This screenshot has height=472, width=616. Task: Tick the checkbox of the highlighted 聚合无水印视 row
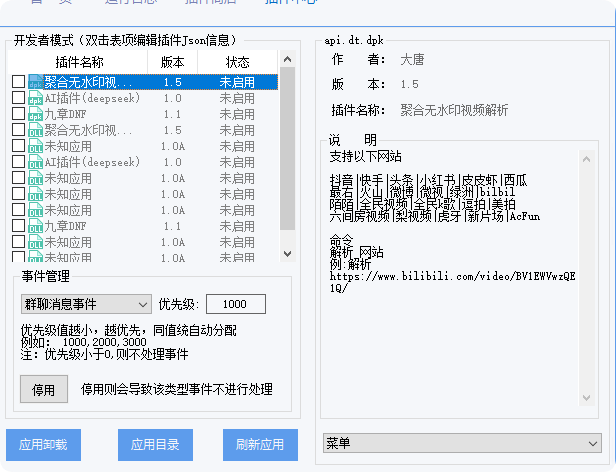pos(18,82)
